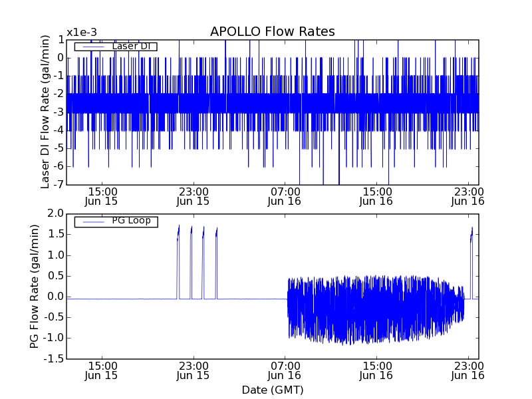Click the "Date (GMT)" x-axis label

click(x=272, y=390)
